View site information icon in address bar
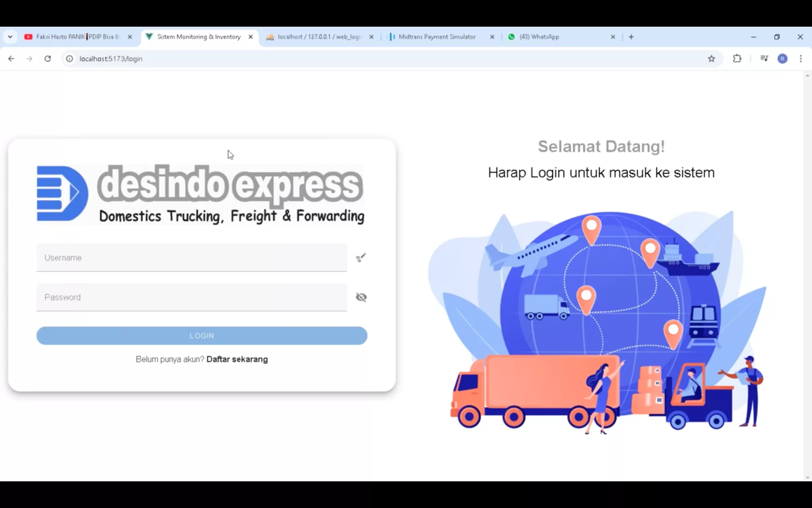The image size is (812, 508). [x=69, y=59]
